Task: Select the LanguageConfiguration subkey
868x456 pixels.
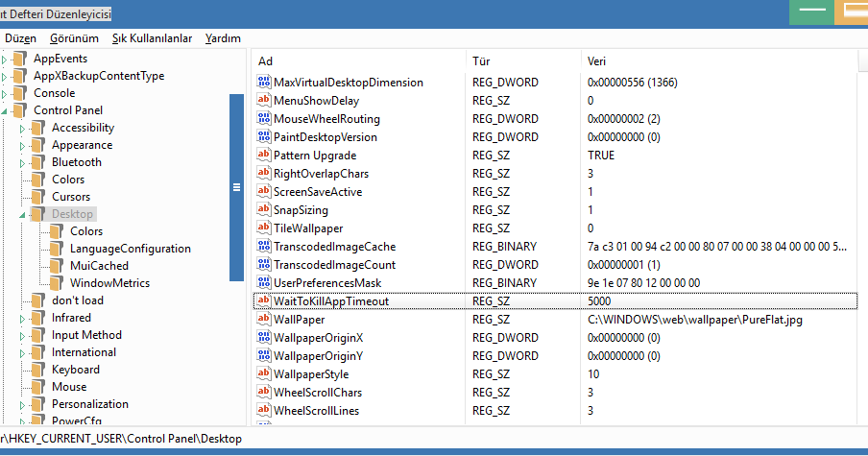Action: 131,249
